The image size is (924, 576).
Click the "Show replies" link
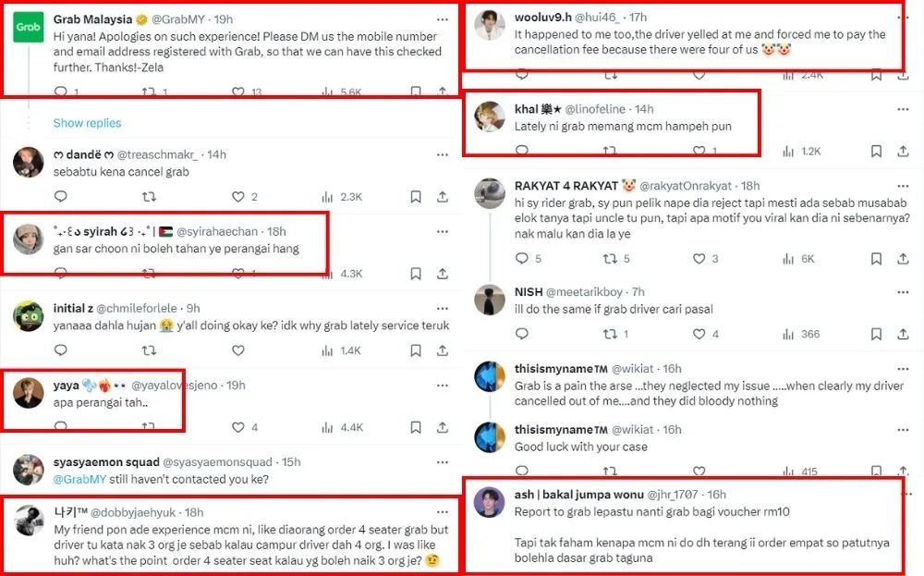[x=87, y=123]
